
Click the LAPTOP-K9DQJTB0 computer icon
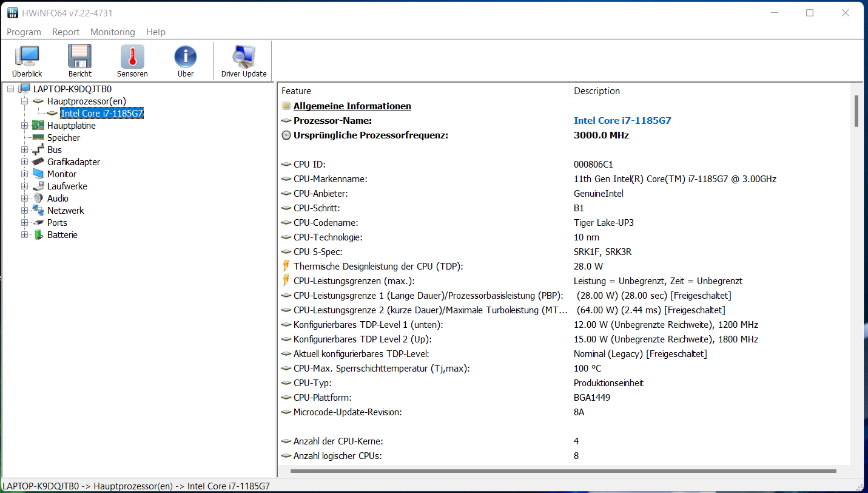tap(24, 89)
